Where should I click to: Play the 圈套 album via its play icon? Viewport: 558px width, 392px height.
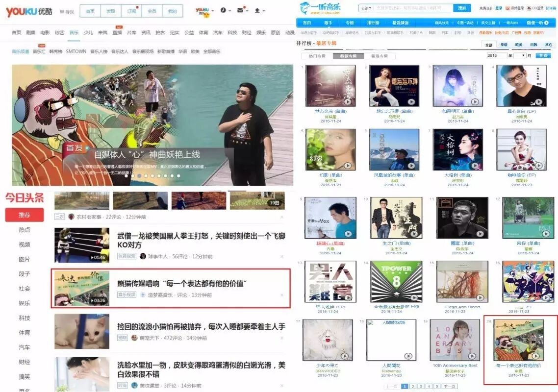tap(480, 234)
